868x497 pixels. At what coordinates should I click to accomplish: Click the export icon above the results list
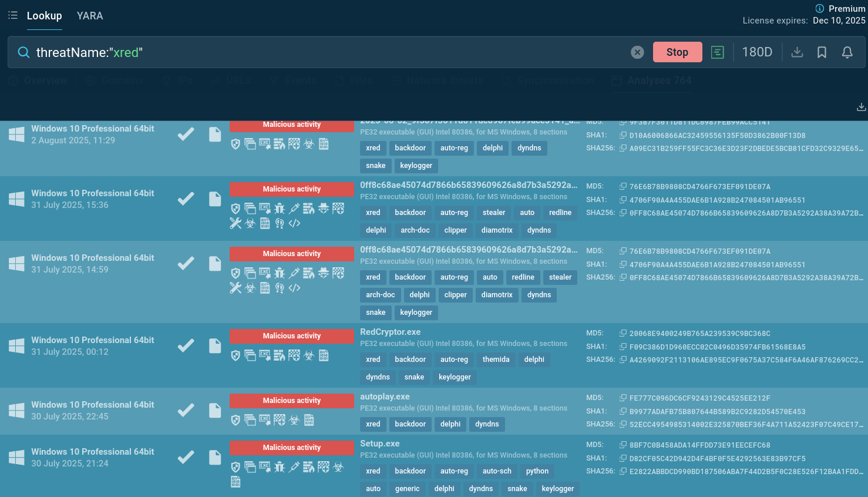tap(861, 107)
